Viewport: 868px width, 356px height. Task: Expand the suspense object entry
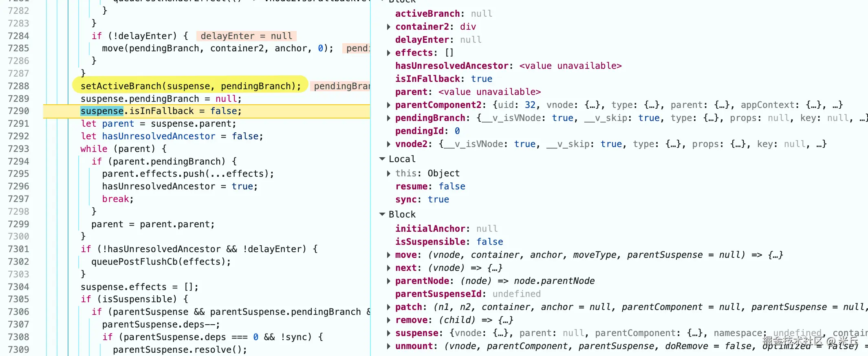(x=388, y=333)
